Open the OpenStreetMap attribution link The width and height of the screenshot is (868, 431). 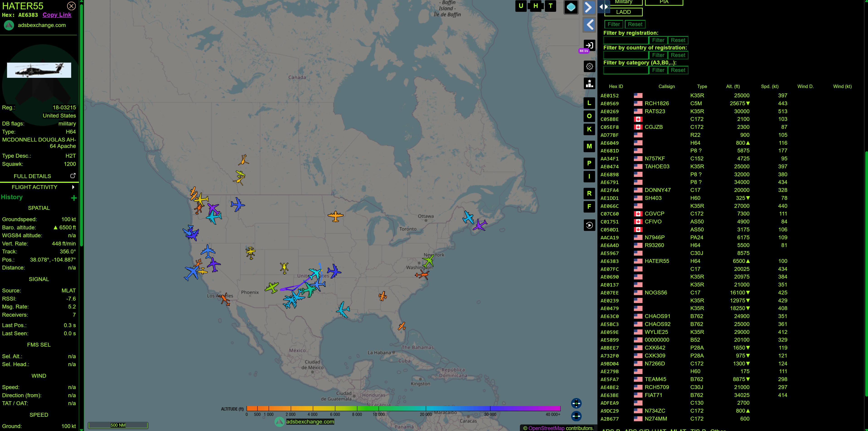[x=546, y=428]
